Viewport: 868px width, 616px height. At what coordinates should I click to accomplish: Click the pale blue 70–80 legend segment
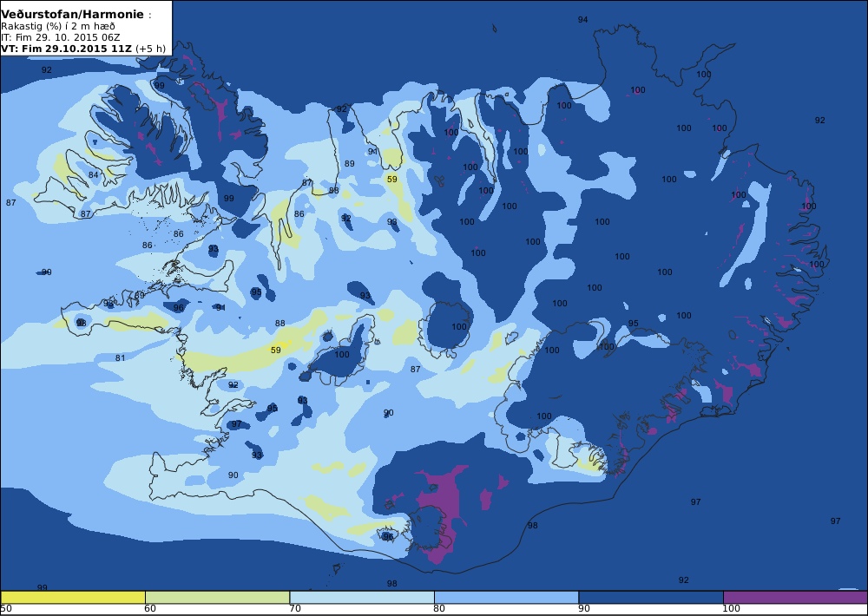click(x=362, y=597)
